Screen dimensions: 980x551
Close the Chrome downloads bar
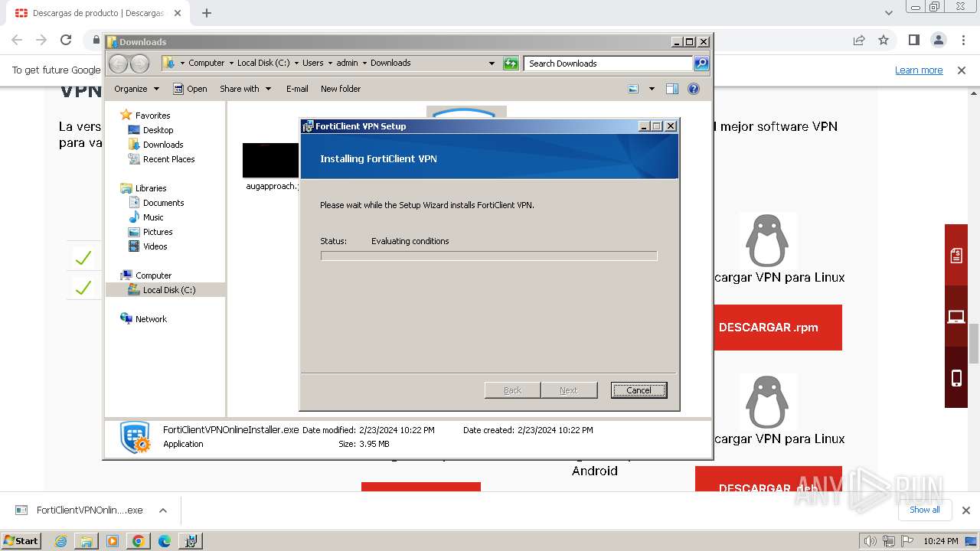click(965, 510)
